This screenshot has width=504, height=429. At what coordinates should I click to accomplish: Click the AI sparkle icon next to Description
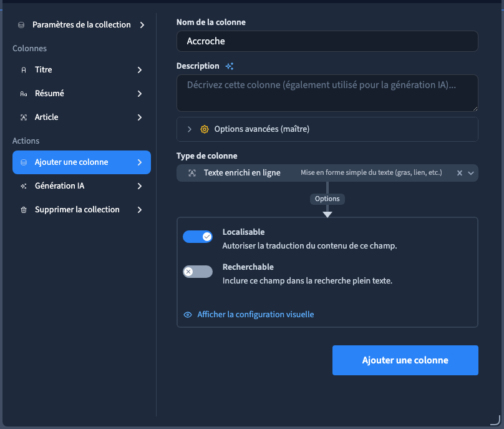pyautogui.click(x=230, y=66)
